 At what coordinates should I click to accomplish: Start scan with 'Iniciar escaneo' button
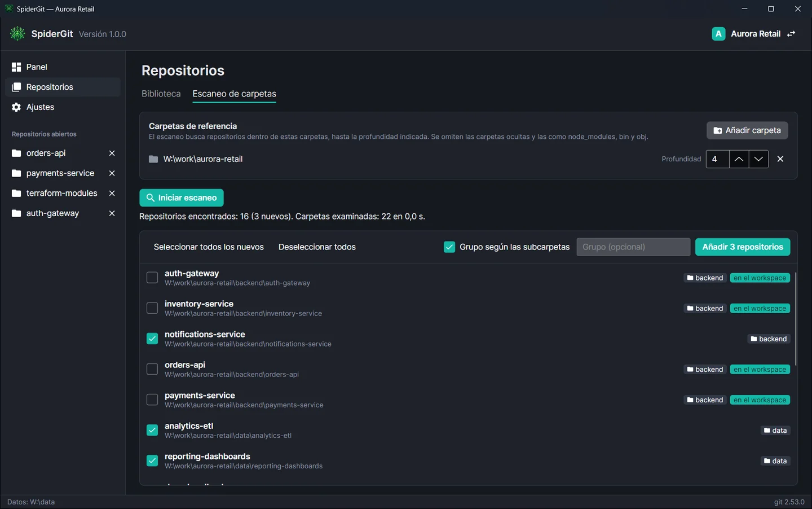(182, 198)
